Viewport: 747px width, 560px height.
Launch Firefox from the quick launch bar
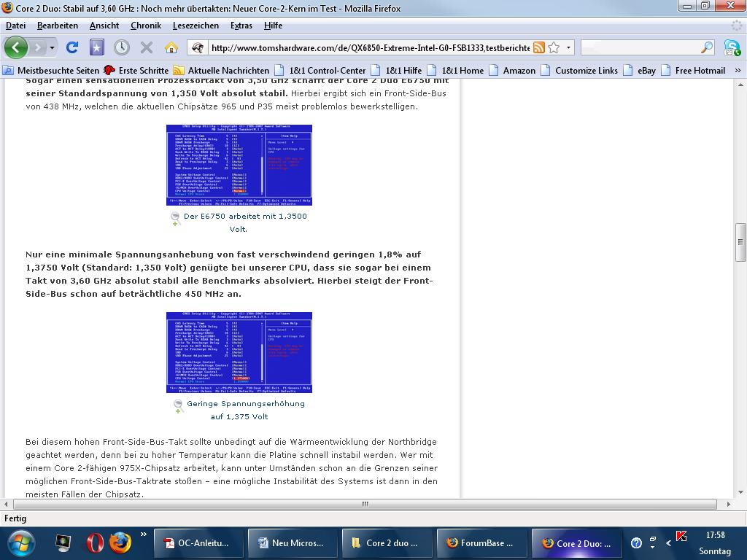pos(120,542)
